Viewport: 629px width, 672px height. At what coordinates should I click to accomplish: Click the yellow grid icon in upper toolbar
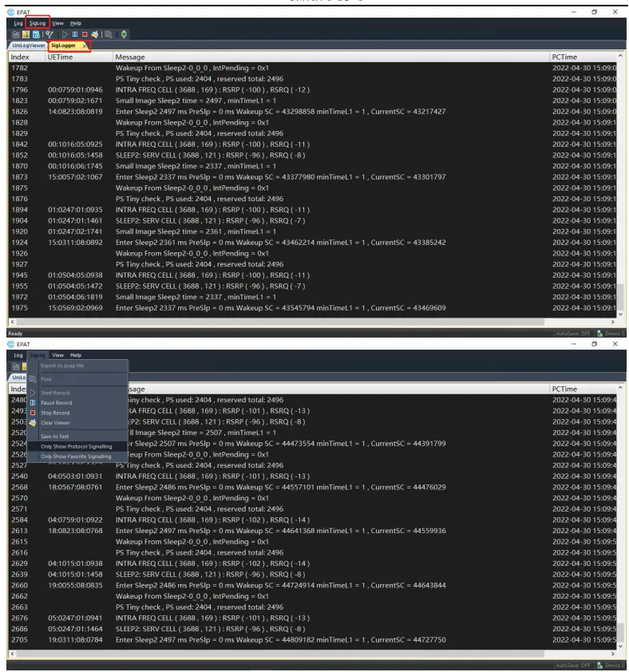click(26, 34)
